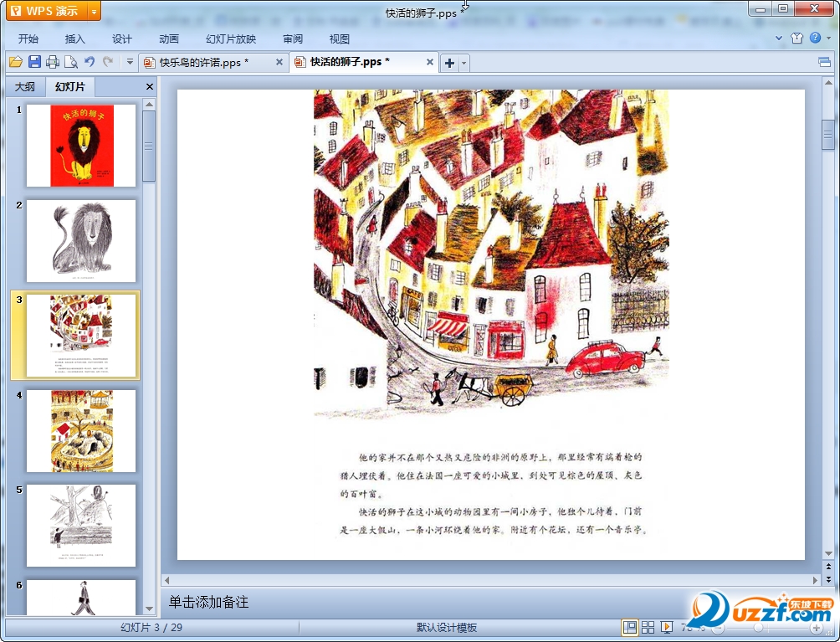Switch the side panel to 大纲 tab

click(x=24, y=86)
